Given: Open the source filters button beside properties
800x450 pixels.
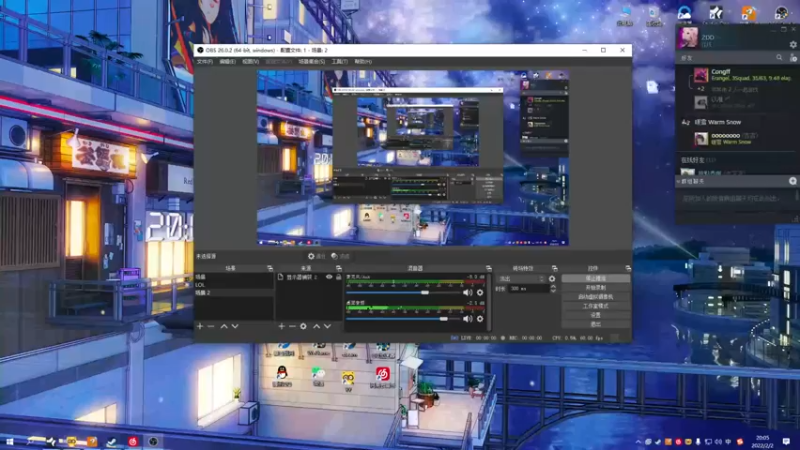Looking at the screenshot, I should coord(340,256).
